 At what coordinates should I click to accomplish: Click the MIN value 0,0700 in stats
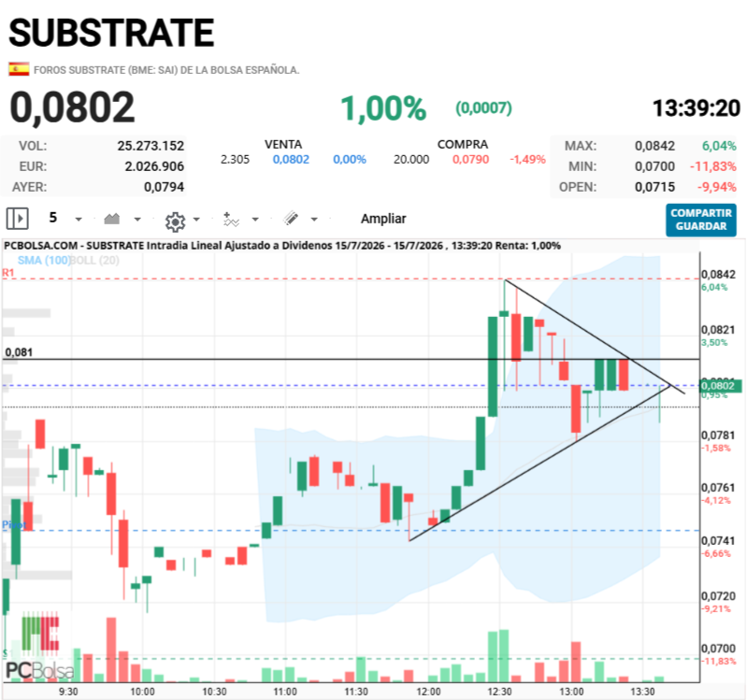pos(654,166)
